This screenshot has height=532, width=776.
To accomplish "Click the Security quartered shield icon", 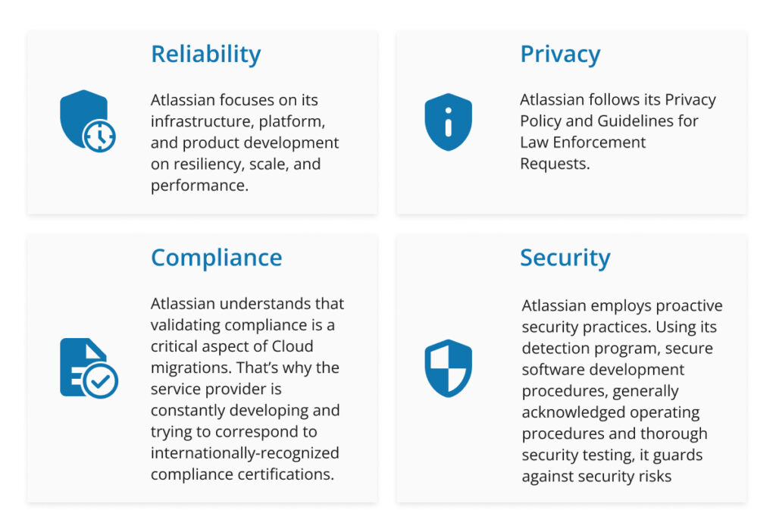I will click(x=448, y=368).
